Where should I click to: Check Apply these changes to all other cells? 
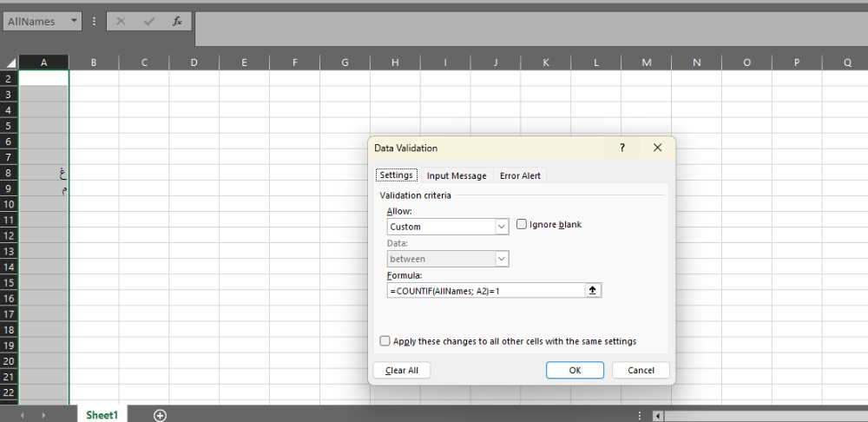click(385, 341)
